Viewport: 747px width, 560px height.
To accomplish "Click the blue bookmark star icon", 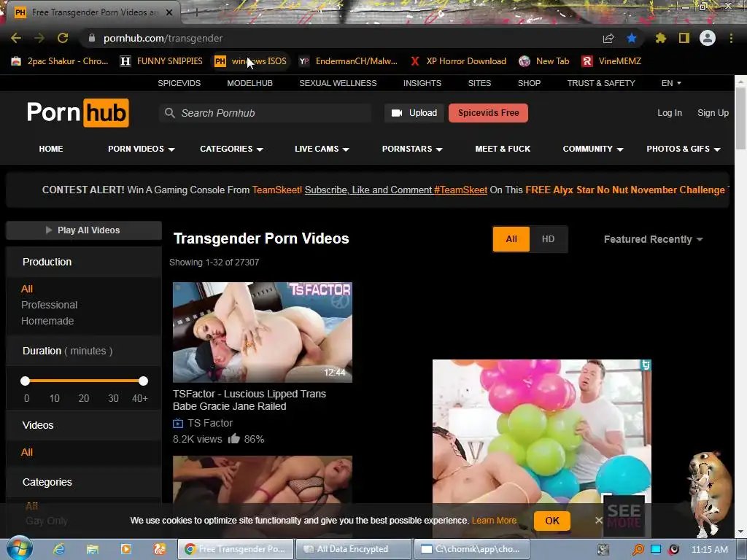I will point(632,38).
